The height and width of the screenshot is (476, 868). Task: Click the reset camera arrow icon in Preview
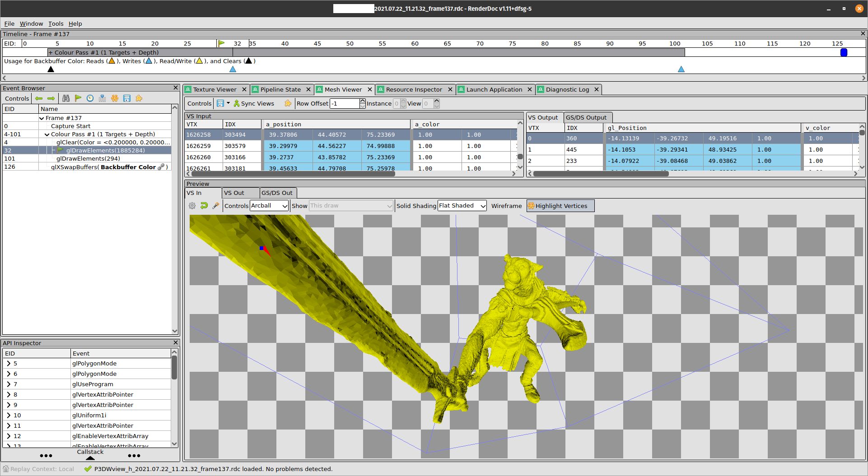point(204,205)
